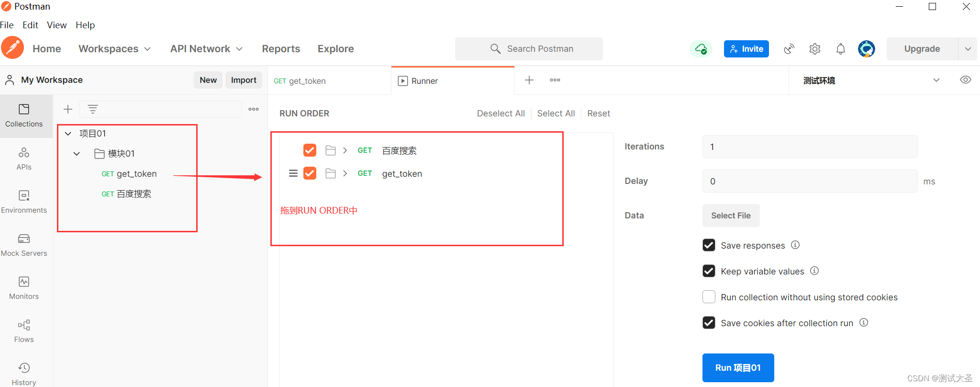Click the environment quick look eye icon
The width and height of the screenshot is (980, 387).
click(x=966, y=80)
